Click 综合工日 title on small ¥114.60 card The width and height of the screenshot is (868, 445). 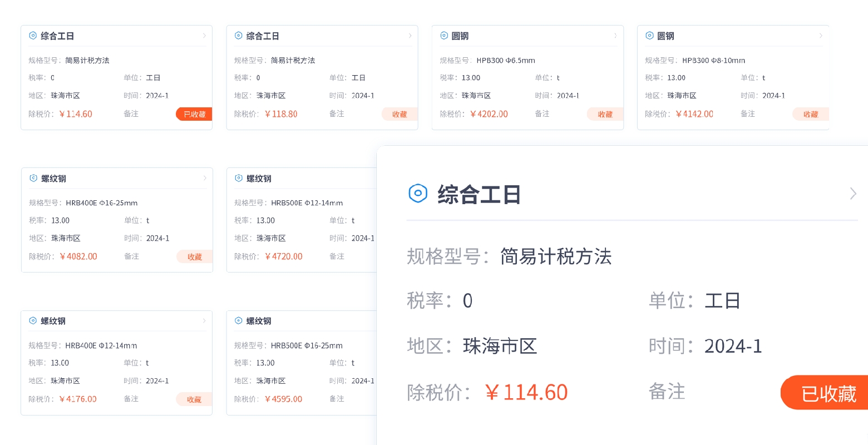57,36
